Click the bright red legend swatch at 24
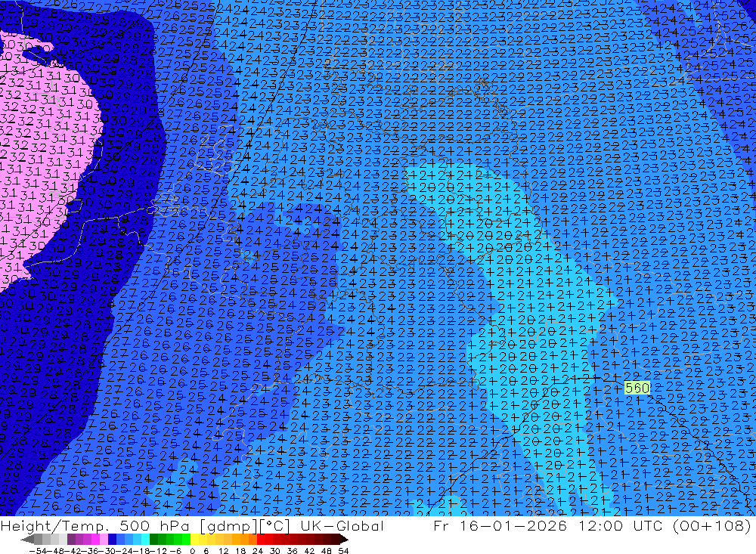Image resolution: width=756 pixels, height=554 pixels. click(261, 539)
